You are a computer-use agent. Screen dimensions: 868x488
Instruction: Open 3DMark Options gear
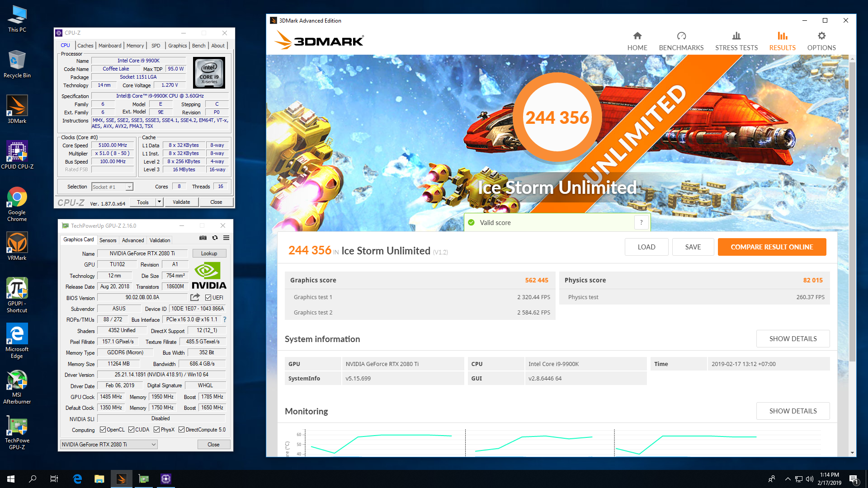point(821,41)
